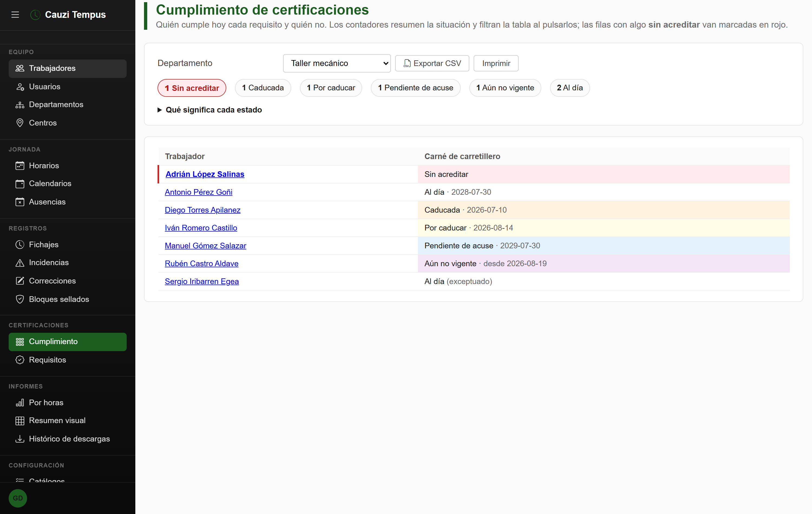The image size is (812, 514).
Task: Click the Centros location pin icon
Action: pos(20,123)
